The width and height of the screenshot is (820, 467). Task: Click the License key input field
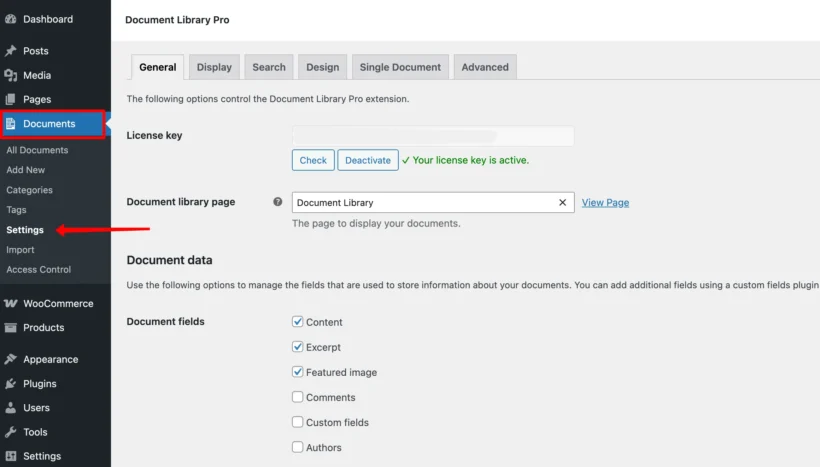[x=433, y=136]
